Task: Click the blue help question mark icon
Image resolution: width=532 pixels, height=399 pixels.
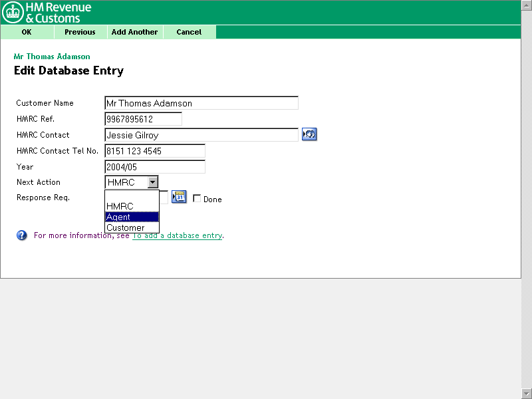Action: pyautogui.click(x=22, y=235)
